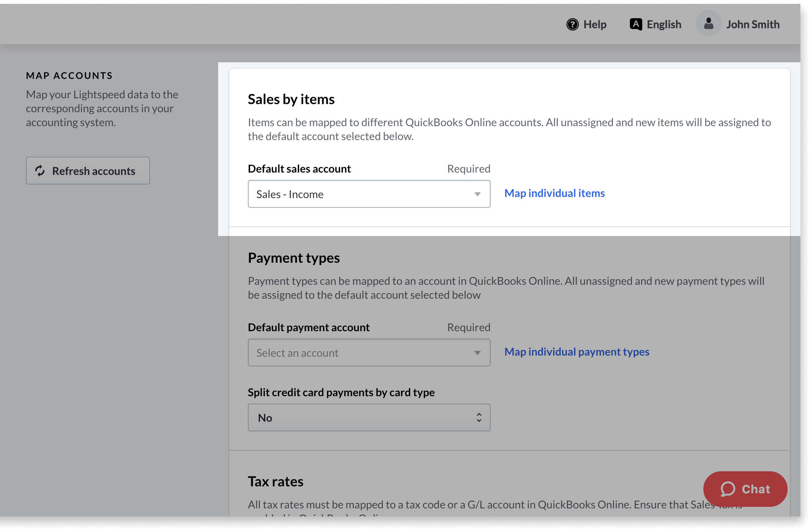Open the Default payment account dropdown
Viewport: 812px width, 532px height.
click(x=369, y=352)
